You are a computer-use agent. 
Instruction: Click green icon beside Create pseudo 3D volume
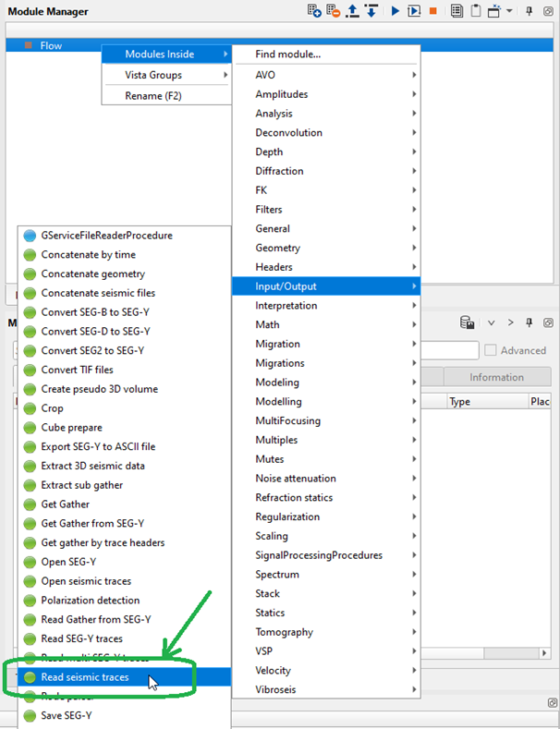(30, 389)
